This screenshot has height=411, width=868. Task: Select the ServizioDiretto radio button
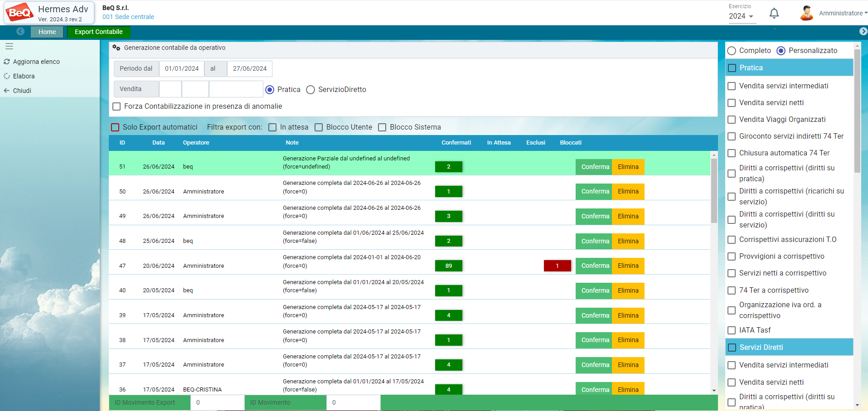310,90
